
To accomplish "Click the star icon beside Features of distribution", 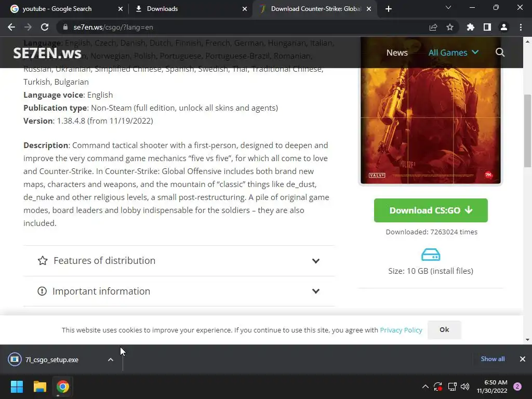I will coord(43,261).
